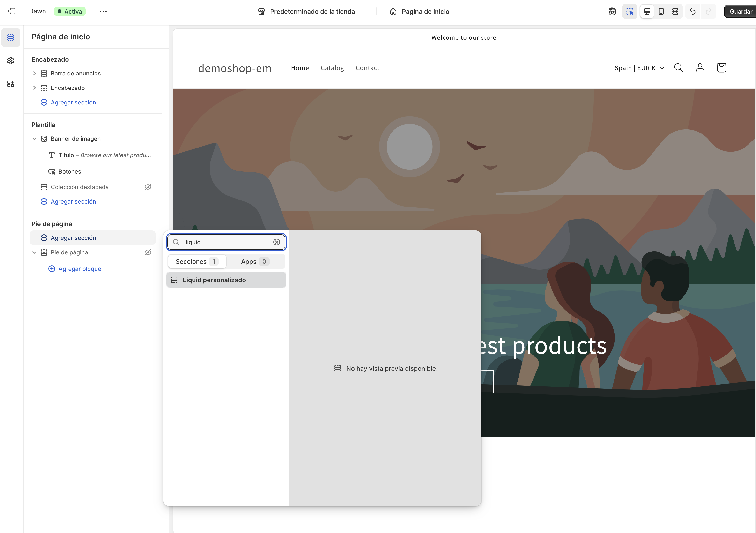The image size is (756, 533).
Task: Switch to the Secciones tab
Action: (x=197, y=261)
